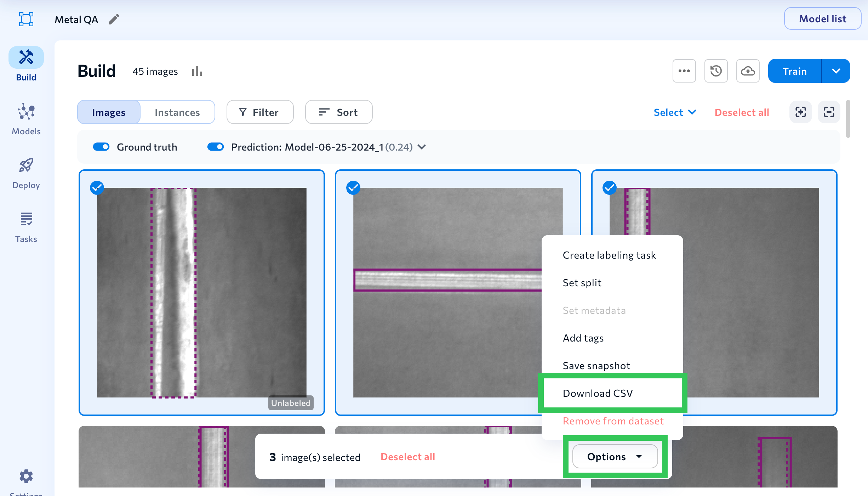Click the project logo icon at top left
868x496 pixels.
pos(26,19)
